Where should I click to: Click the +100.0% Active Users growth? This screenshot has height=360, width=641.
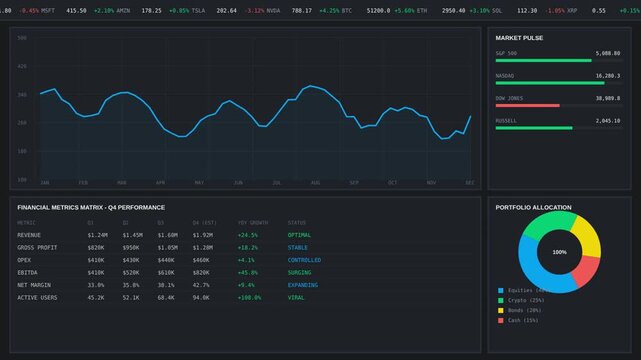(x=249, y=297)
